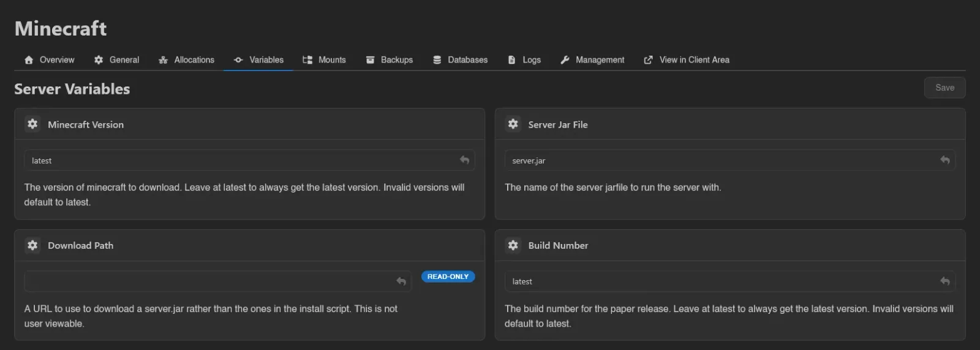The width and height of the screenshot is (980, 350).
Task: Focus the Server Jar File input server.jar
Action: [x=729, y=160]
